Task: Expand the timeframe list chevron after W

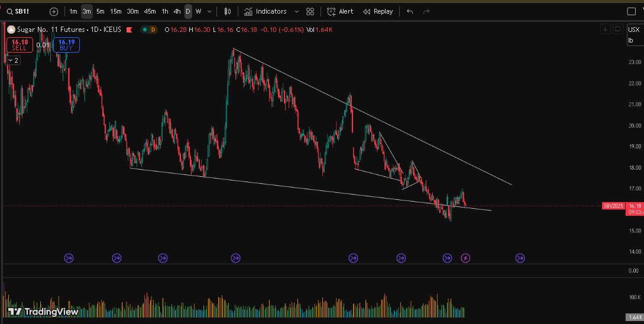Action: click(x=209, y=11)
